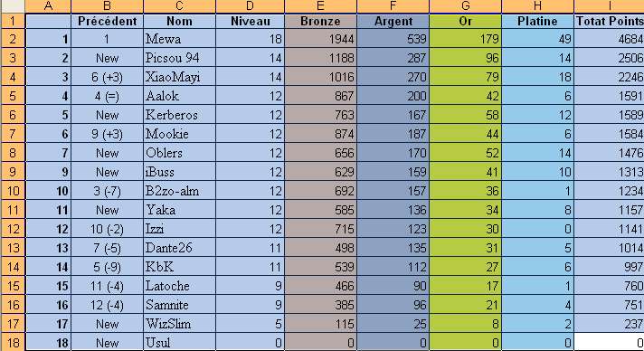Select the Niveau header cell
Screen dimensions: 644x351
pos(250,21)
